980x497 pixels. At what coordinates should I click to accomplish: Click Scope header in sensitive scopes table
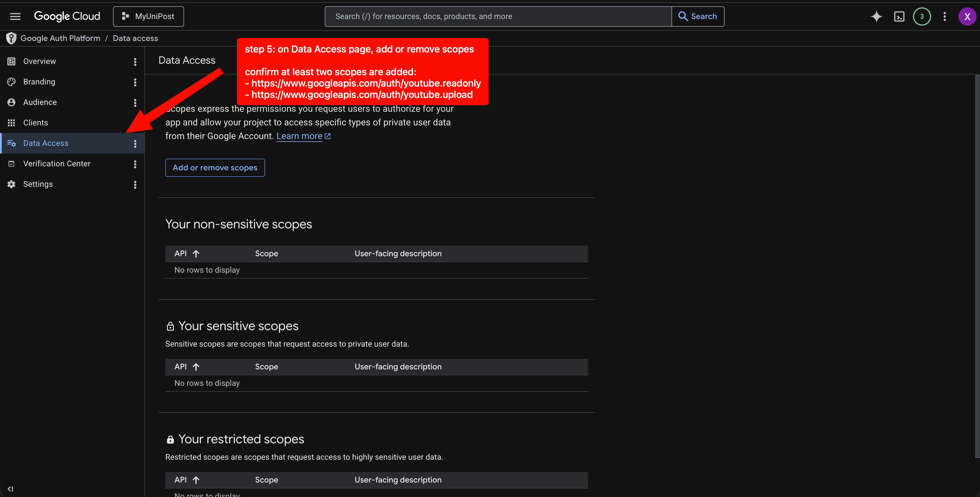tap(266, 367)
